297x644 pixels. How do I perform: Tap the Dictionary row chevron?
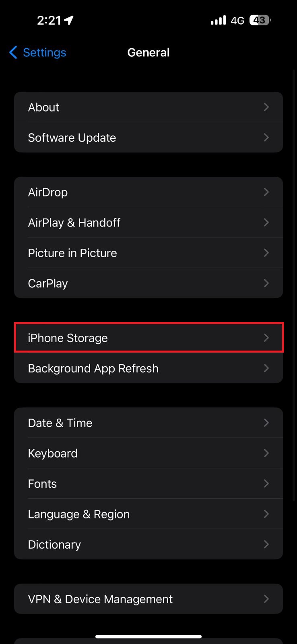point(266,545)
